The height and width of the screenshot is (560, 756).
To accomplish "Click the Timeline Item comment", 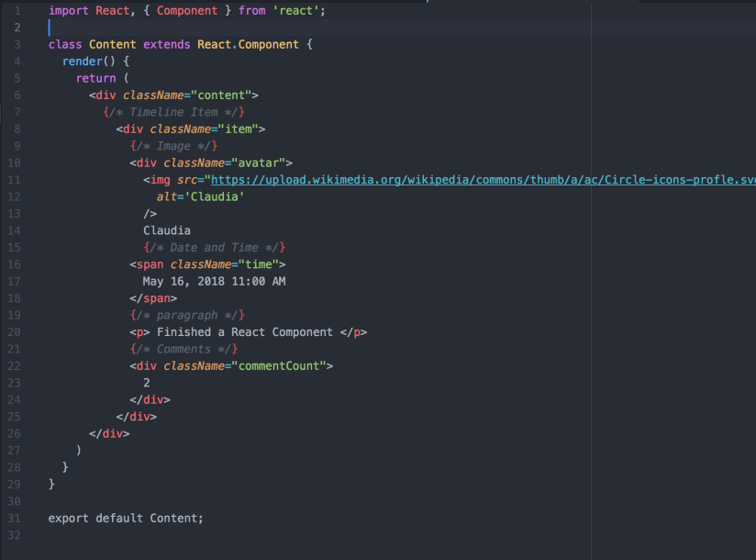I will [173, 112].
